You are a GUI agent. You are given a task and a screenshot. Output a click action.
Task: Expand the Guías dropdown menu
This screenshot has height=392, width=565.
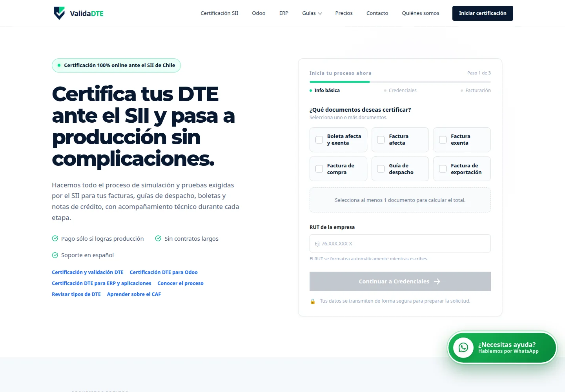(x=312, y=13)
